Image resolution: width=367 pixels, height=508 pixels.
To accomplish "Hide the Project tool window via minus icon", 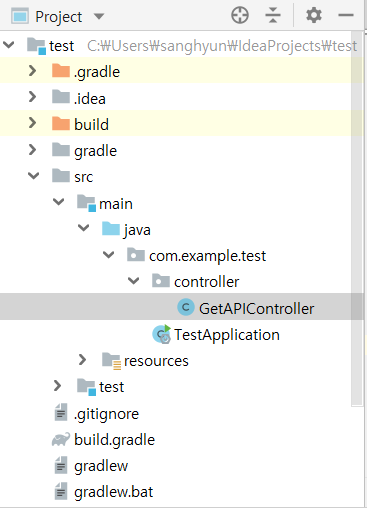I will click(346, 15).
